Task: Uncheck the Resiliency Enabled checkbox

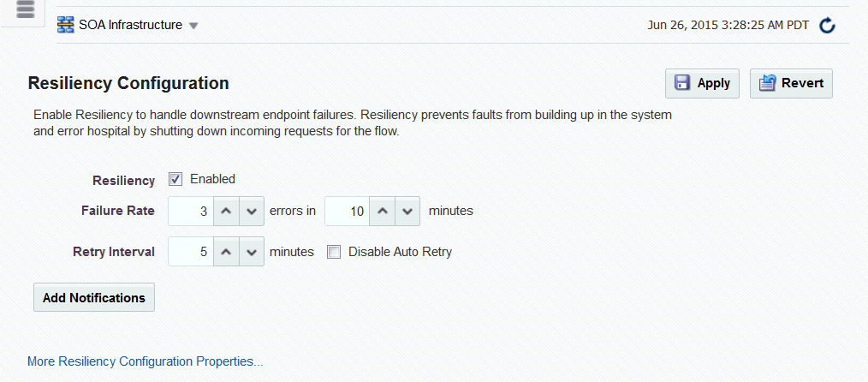Action: pyautogui.click(x=176, y=179)
